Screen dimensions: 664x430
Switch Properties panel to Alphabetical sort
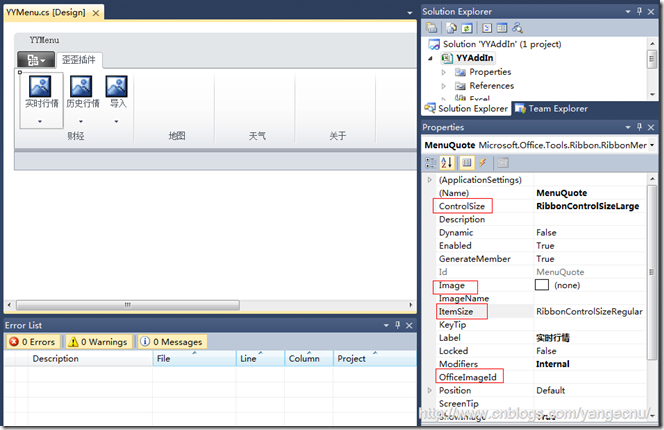447,163
